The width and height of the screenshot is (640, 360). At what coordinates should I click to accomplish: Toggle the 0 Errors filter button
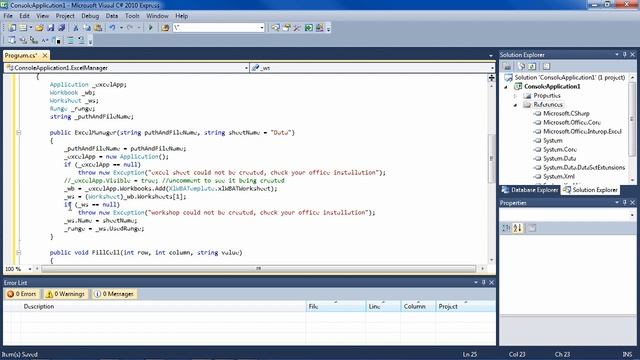tap(22, 294)
